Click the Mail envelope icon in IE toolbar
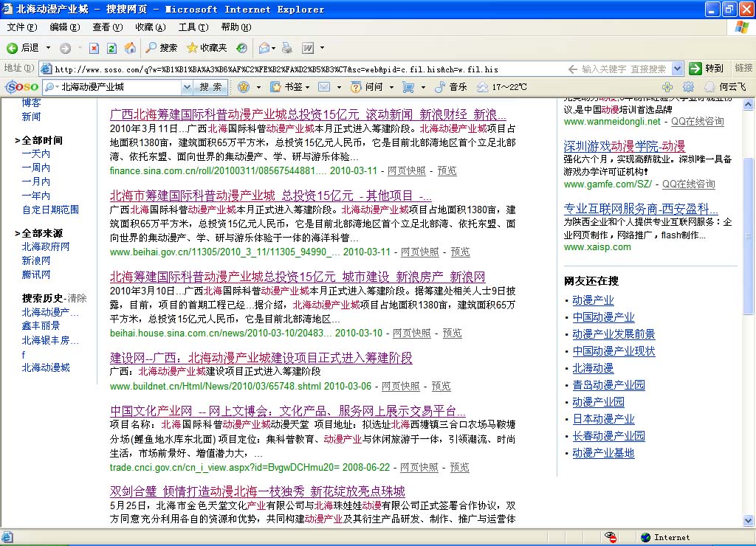 pos(264,48)
